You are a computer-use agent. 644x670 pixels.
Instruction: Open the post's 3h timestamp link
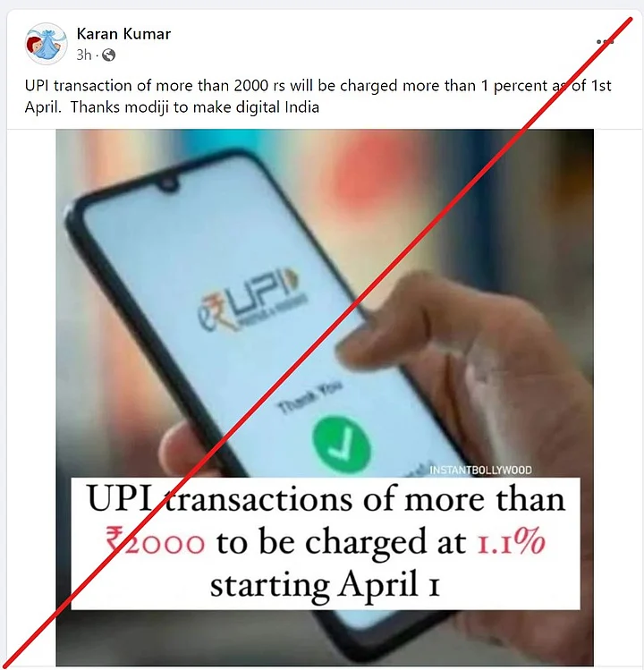(84, 55)
